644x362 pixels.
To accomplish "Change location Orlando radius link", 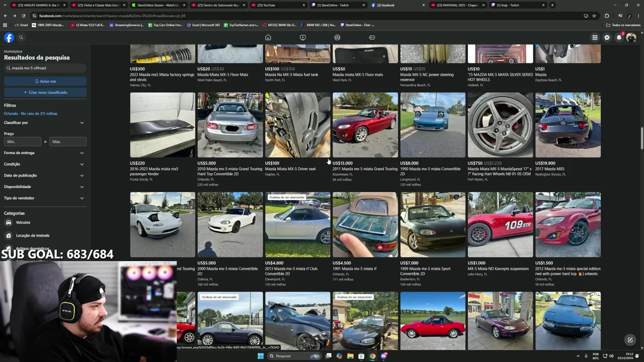I will coord(31,114).
